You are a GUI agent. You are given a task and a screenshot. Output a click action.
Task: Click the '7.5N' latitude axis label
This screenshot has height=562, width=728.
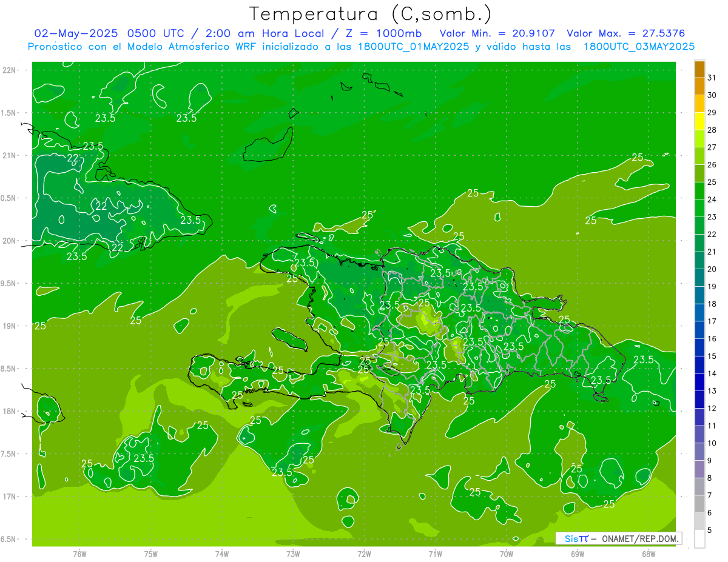point(9,454)
